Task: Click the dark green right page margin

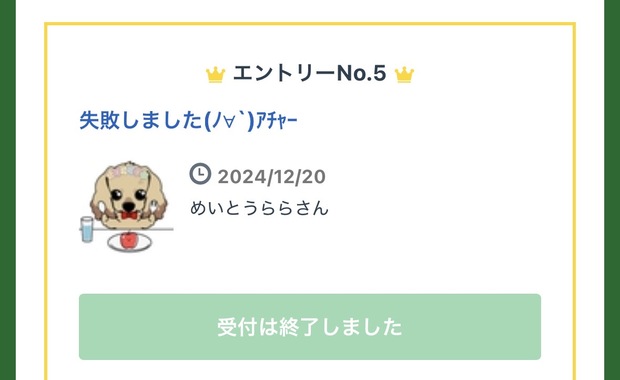Action: [612, 190]
